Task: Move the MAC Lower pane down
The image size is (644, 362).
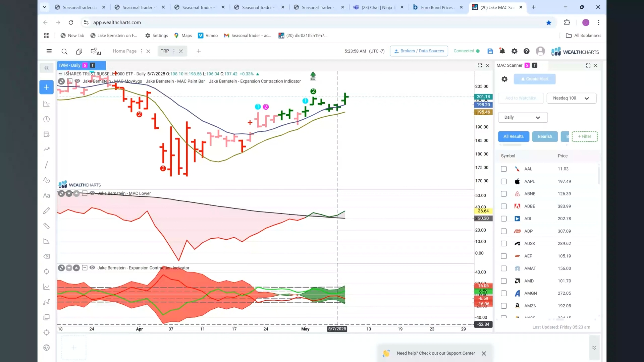Action: (x=69, y=193)
